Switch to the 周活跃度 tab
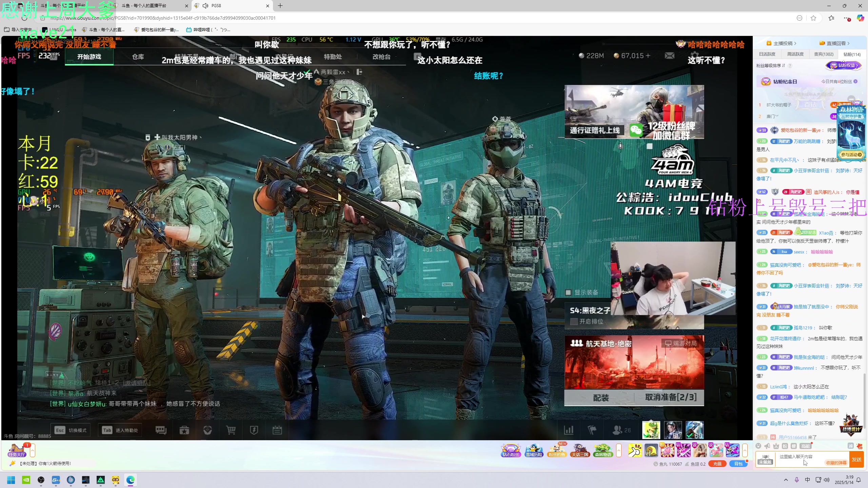Viewport: 868px width, 488px height. [x=795, y=54]
